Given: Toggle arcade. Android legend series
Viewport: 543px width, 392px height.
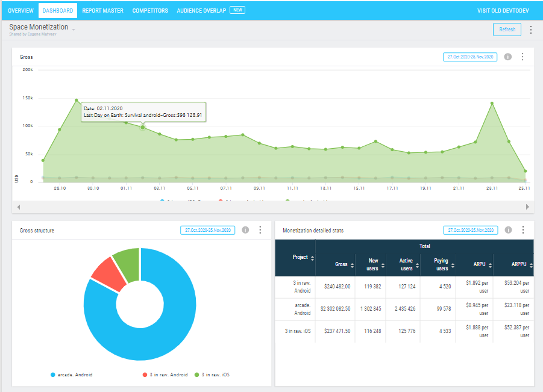Looking at the screenshot, I should tap(72, 375).
